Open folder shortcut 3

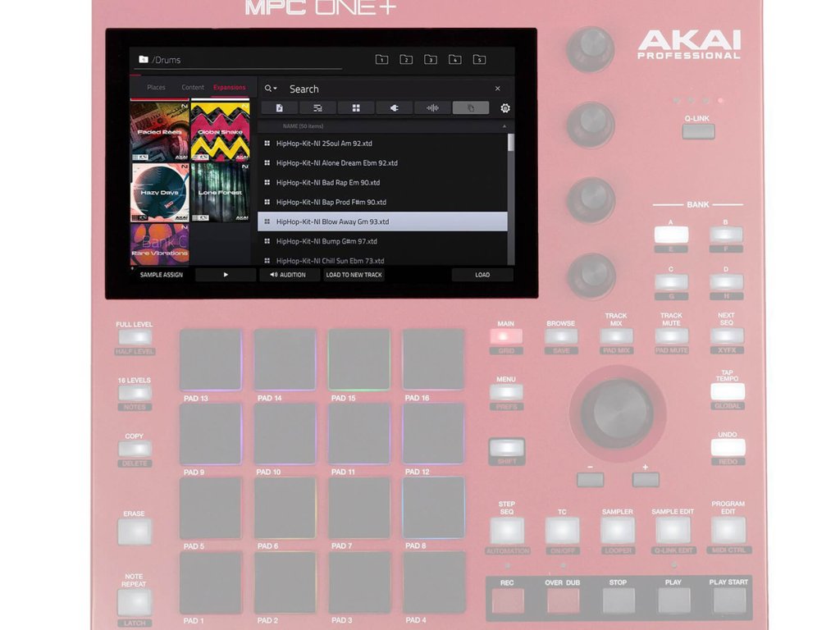click(431, 59)
